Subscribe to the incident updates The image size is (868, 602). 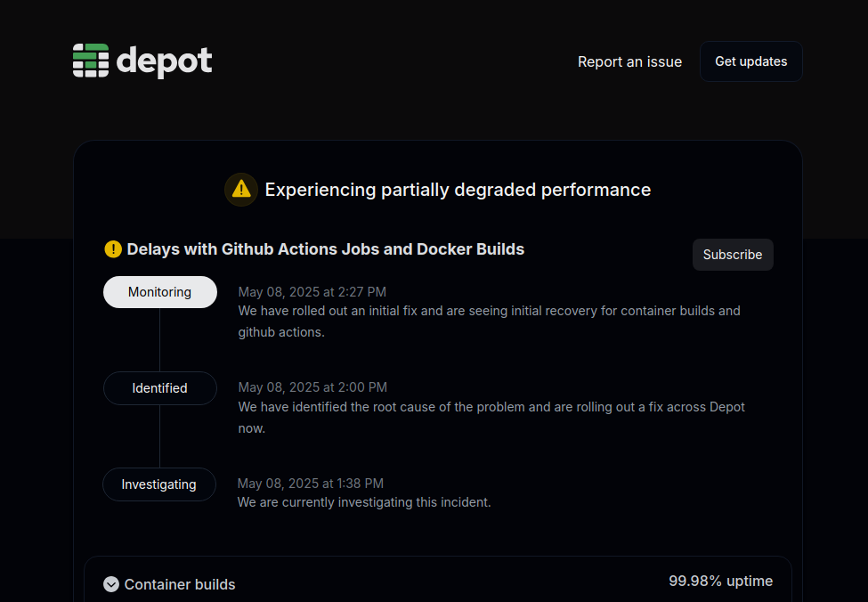pos(733,255)
